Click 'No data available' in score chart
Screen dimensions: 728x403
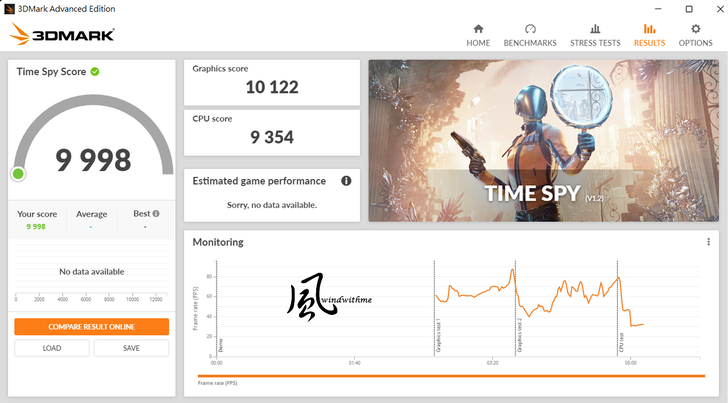[91, 272]
